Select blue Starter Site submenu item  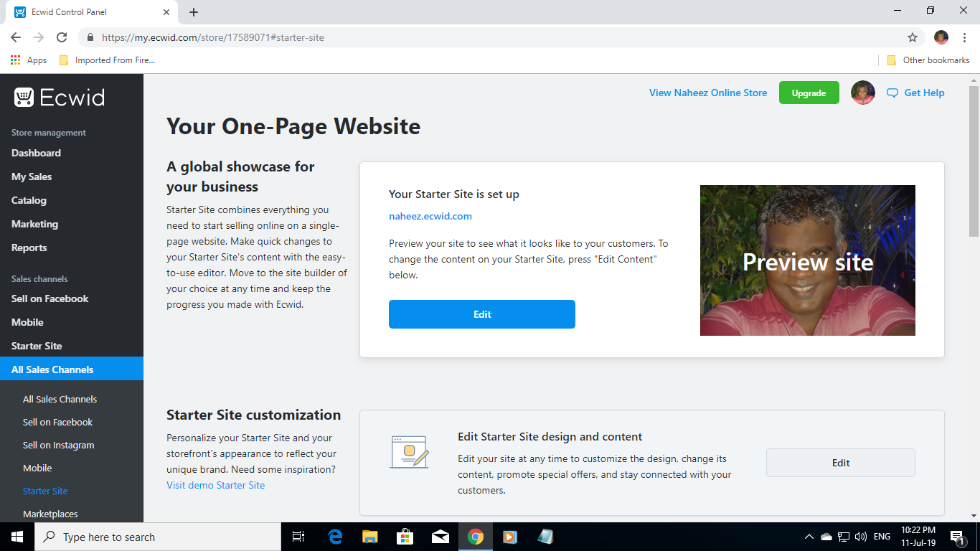[x=45, y=491]
